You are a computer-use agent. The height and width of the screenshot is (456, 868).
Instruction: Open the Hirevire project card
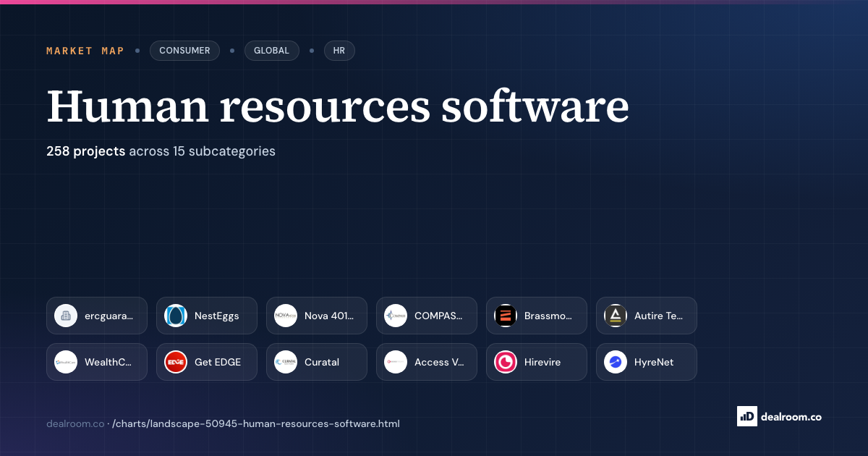(x=537, y=362)
